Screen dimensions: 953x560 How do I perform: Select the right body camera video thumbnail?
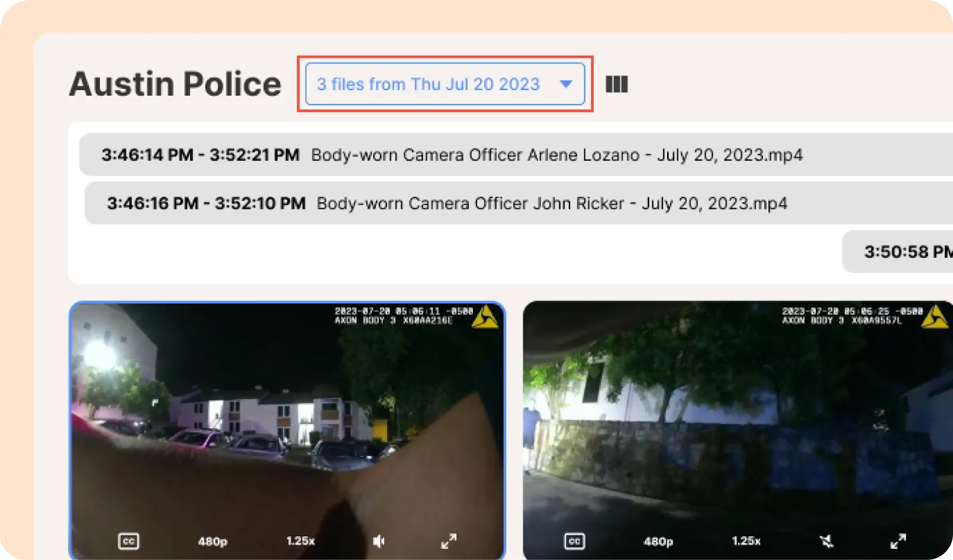click(738, 431)
